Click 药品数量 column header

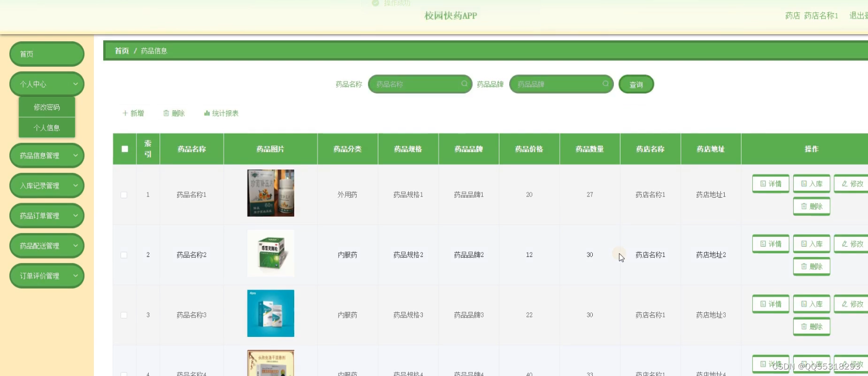[x=590, y=149]
